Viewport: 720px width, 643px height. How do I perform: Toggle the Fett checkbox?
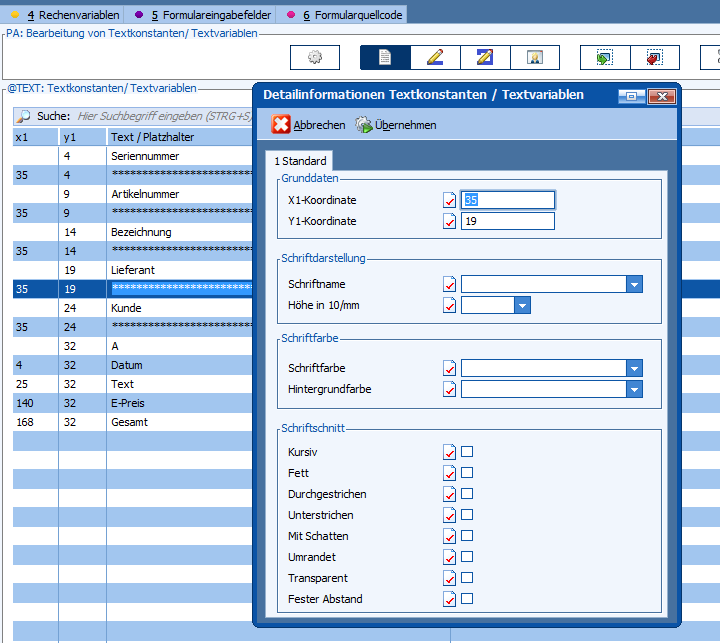click(x=467, y=473)
